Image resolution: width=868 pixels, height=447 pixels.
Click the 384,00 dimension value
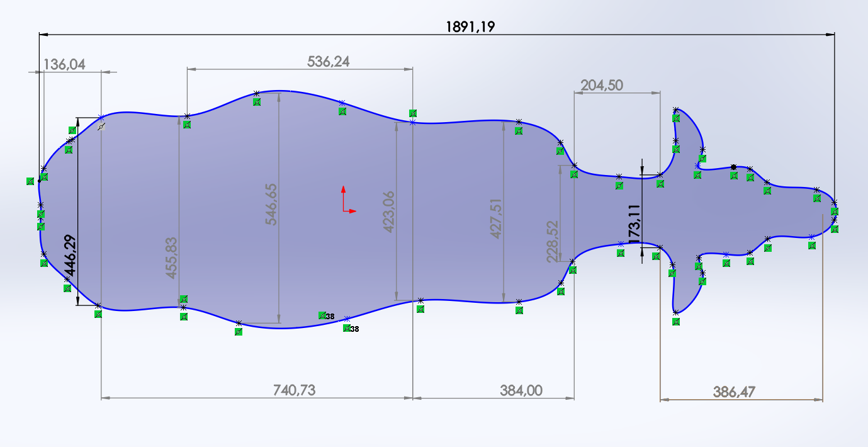pos(521,390)
